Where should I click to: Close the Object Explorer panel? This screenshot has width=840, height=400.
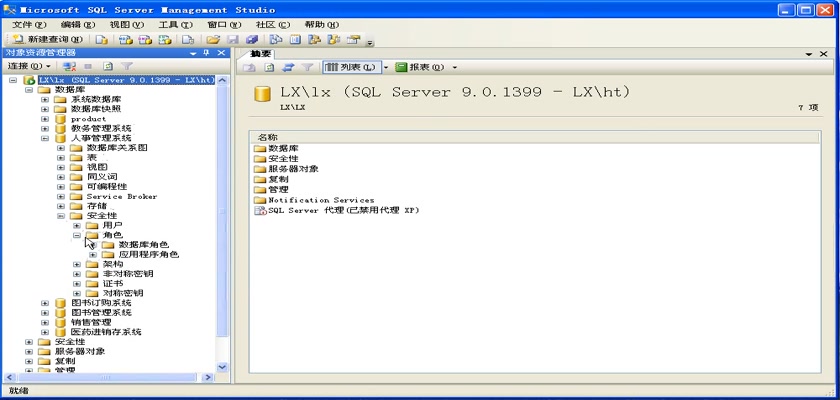[x=221, y=53]
